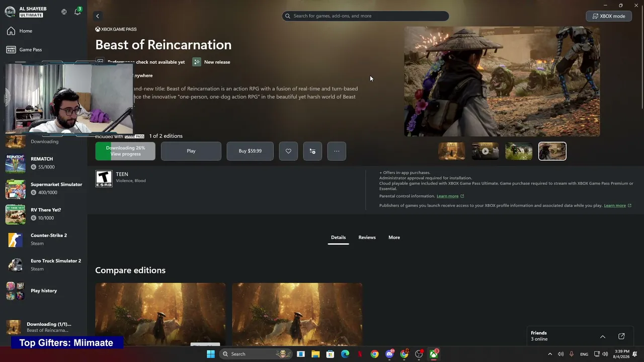Select the third gallery thumbnail
Image resolution: width=644 pixels, height=362 pixels.
click(519, 151)
